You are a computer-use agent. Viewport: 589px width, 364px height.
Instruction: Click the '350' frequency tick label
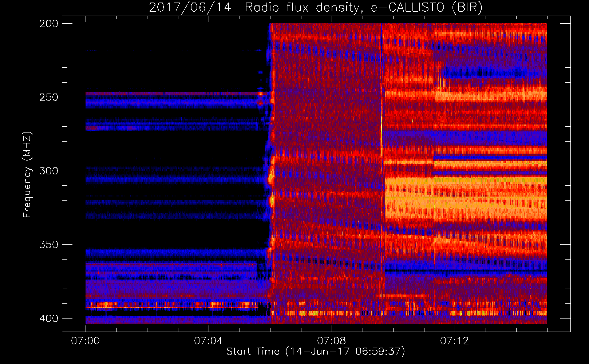(x=49, y=245)
